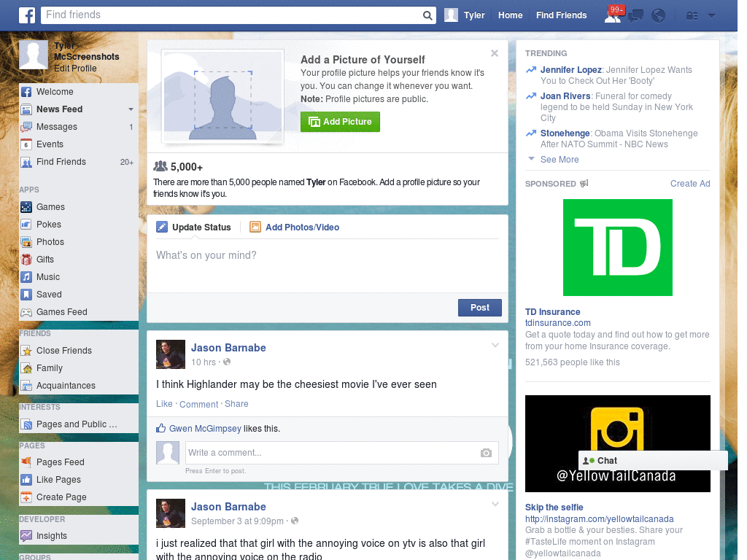
Task: Open the notifications globe icon
Action: pos(659,16)
